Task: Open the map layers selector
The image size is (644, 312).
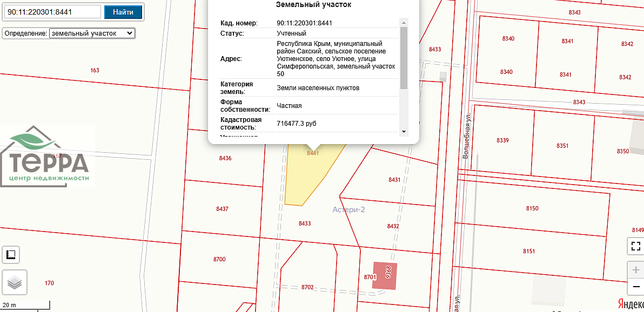Action: tap(15, 282)
